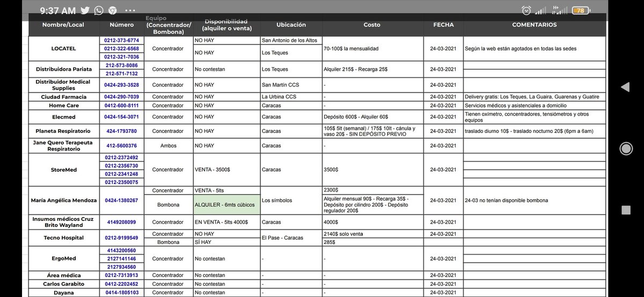Tap the battery indicator showing 78
Image resolution: width=644 pixels, height=297 pixels.
(580, 11)
